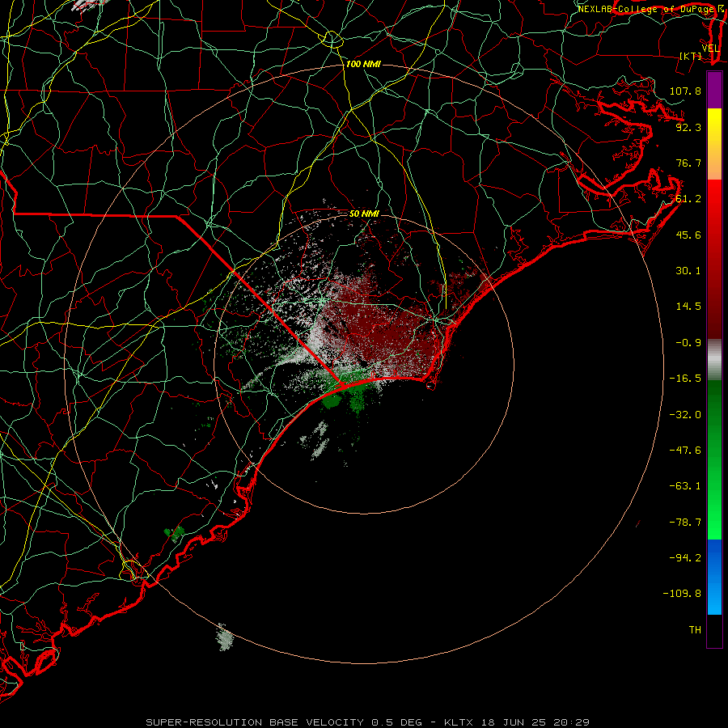Select the 92.3 legend value
Viewport: 728px width, 728px height.
tap(688, 127)
